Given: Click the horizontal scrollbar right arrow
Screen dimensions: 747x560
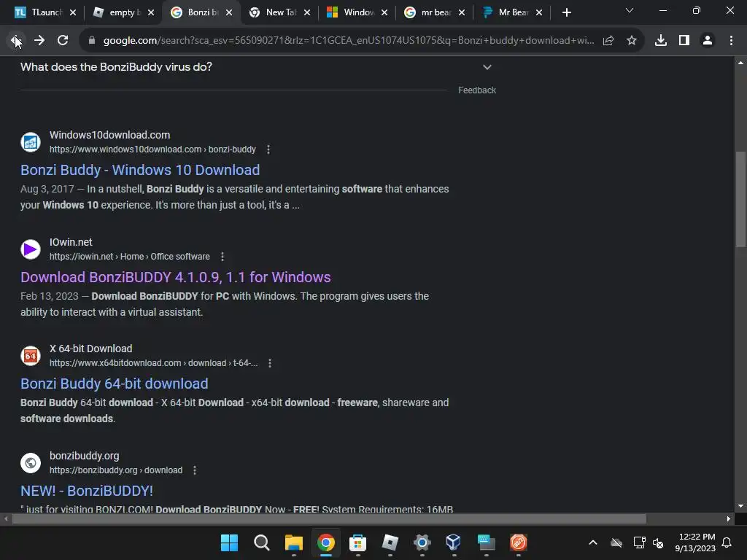Looking at the screenshot, I should point(729,518).
